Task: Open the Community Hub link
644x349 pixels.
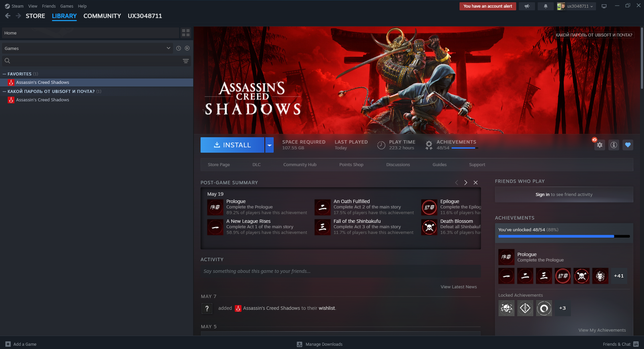Action: 300,165
